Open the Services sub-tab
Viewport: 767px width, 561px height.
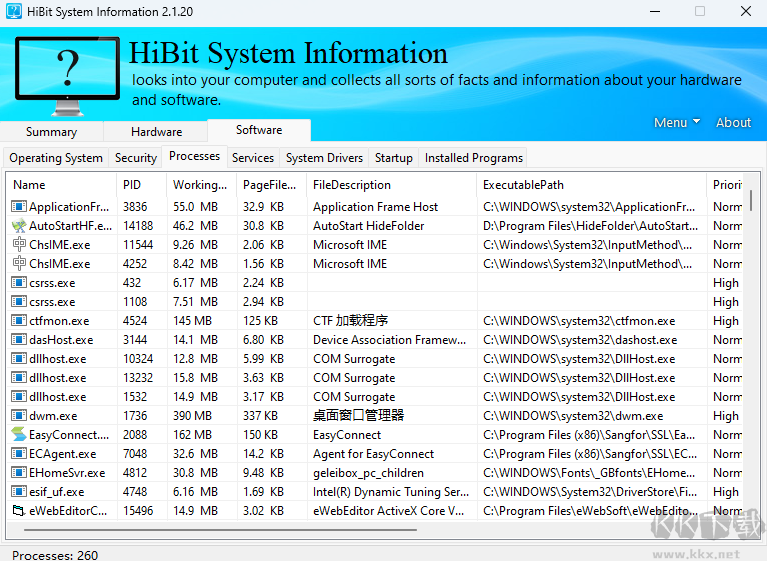pyautogui.click(x=253, y=158)
